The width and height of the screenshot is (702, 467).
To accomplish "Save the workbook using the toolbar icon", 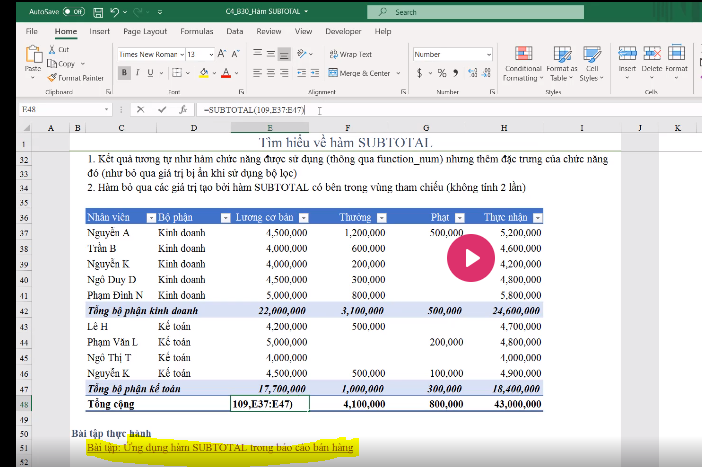I will pos(98,12).
